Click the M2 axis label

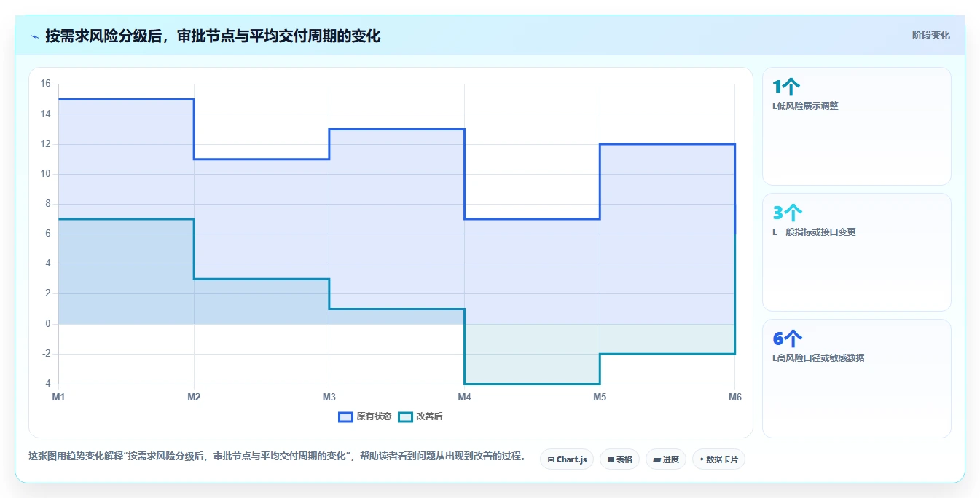pyautogui.click(x=194, y=397)
